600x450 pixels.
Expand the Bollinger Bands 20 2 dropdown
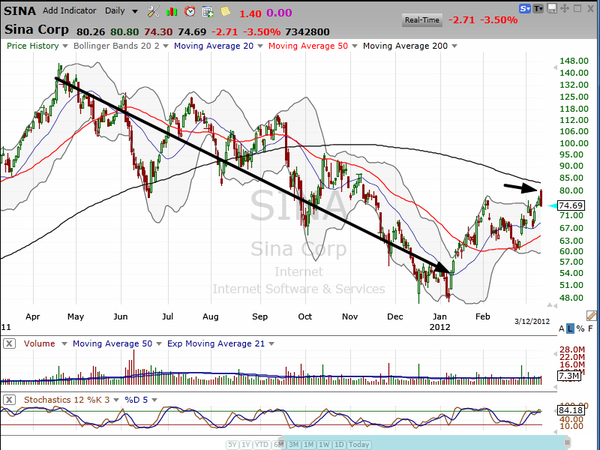[166, 46]
